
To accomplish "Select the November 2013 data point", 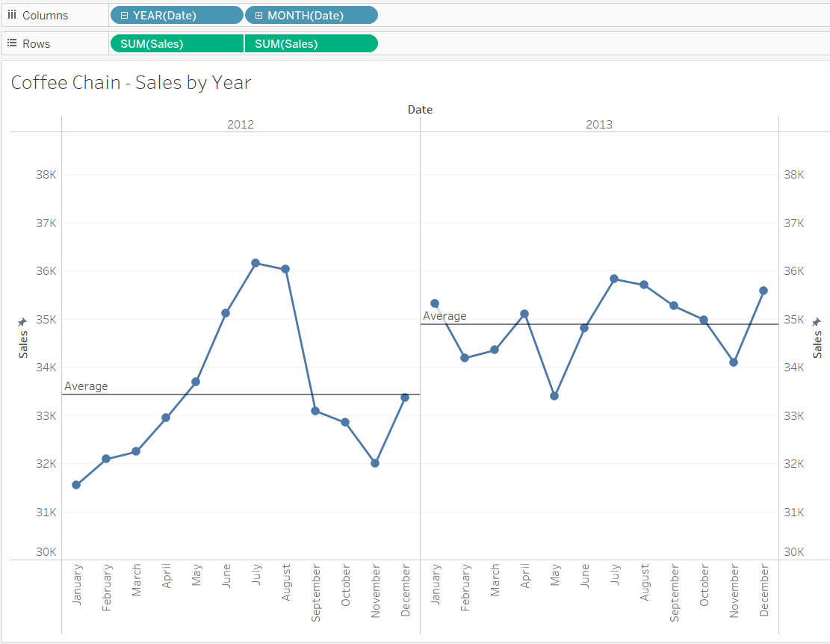I will [734, 362].
